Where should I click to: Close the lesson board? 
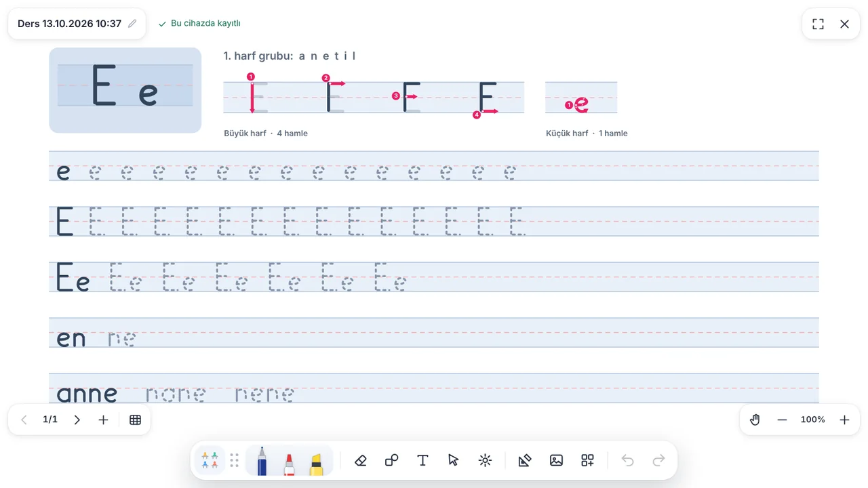(x=844, y=24)
